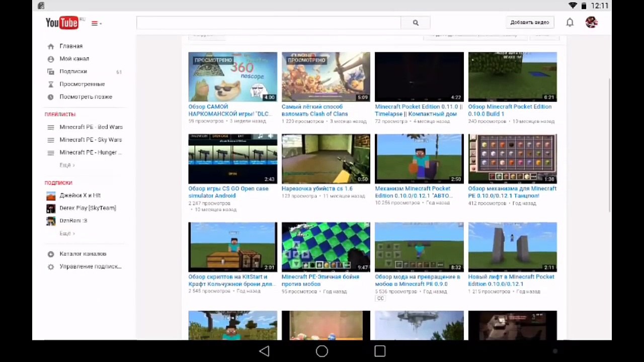The width and height of the screenshot is (644, 362).
Task: Open the 0:21 Minecraft Build 1 thumbnail
Action: pyautogui.click(x=513, y=77)
